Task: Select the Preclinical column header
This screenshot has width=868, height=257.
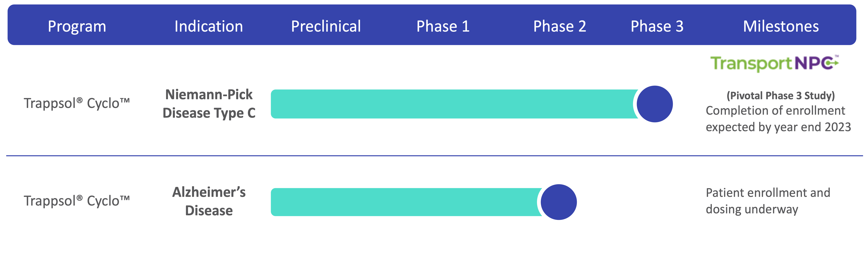Action: [326, 26]
